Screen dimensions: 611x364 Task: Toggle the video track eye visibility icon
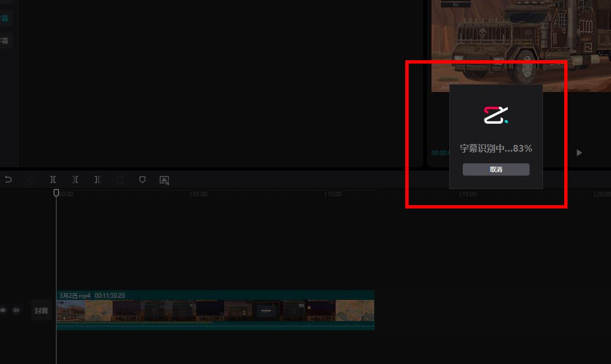3,310
